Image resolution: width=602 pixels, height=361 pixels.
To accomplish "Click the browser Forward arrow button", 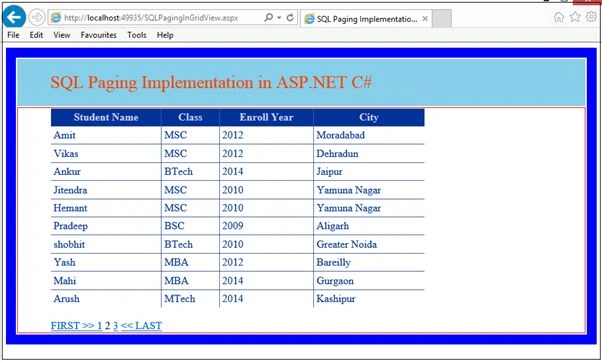I will coord(37,17).
